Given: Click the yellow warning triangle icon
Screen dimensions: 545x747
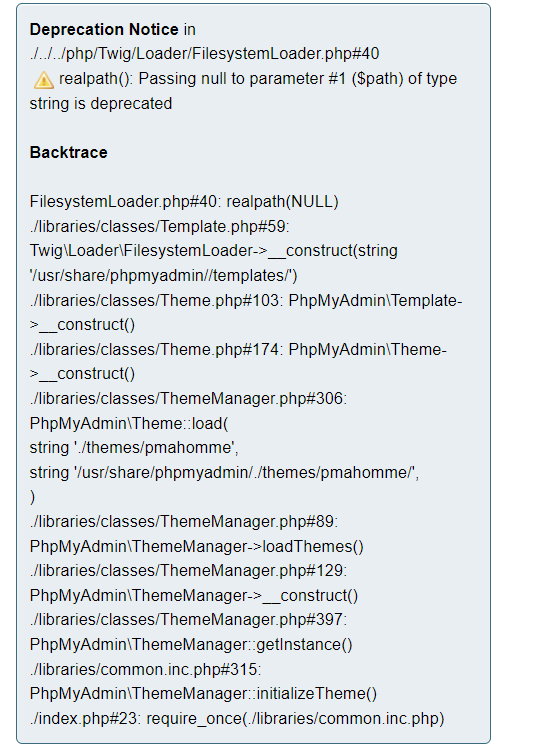Looking at the screenshot, I should point(44,80).
